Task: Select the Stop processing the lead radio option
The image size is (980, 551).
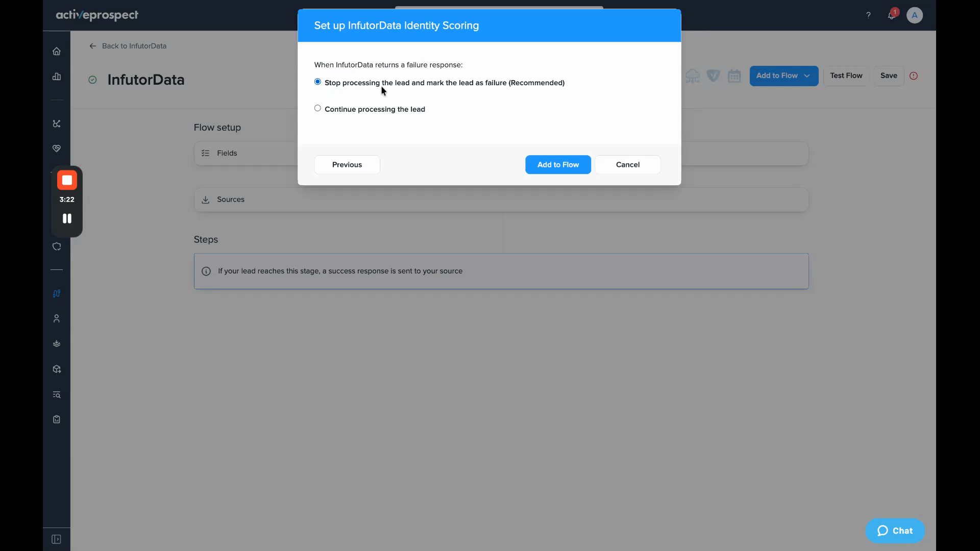Action: pyautogui.click(x=317, y=82)
